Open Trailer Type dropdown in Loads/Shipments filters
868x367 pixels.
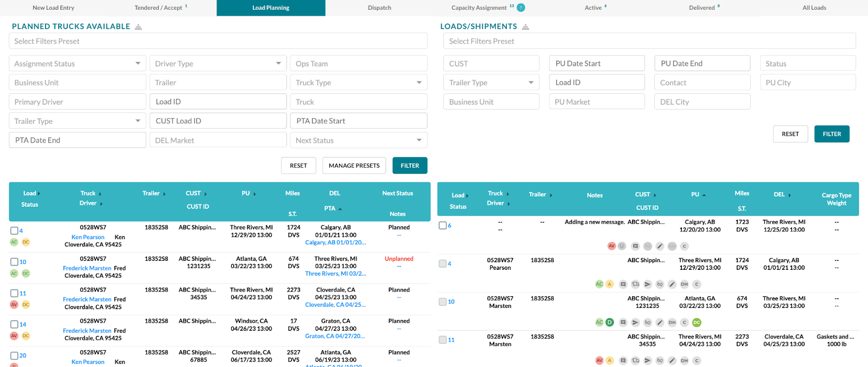tap(492, 83)
